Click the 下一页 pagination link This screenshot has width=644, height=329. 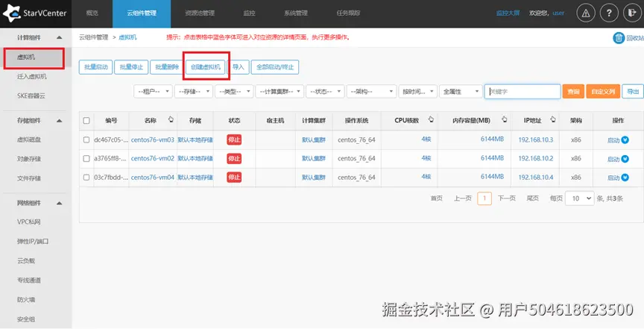506,198
